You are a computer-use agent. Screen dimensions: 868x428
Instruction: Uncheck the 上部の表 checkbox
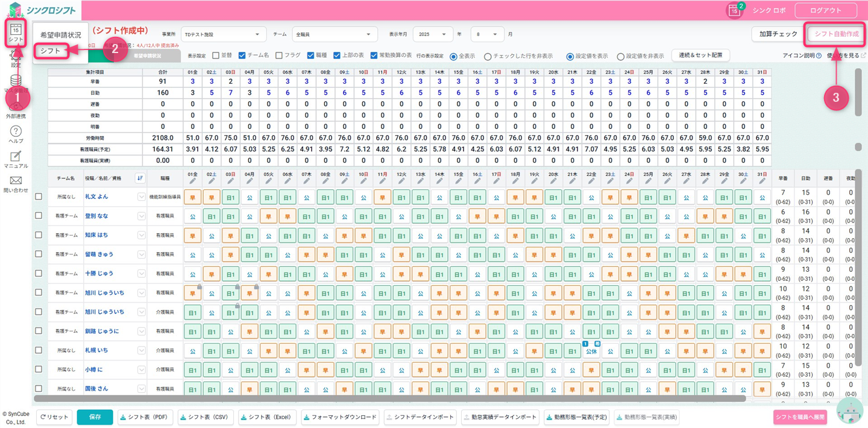pos(337,55)
